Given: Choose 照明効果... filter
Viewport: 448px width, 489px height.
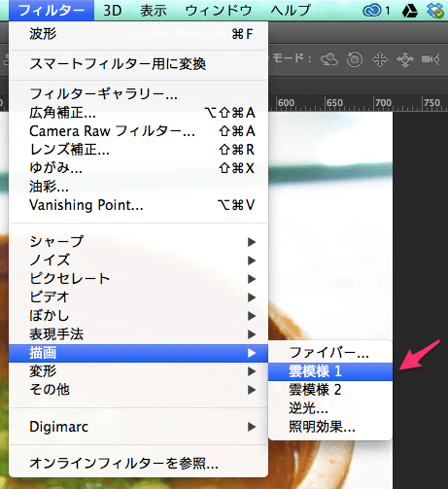Looking at the screenshot, I should [x=330, y=427].
